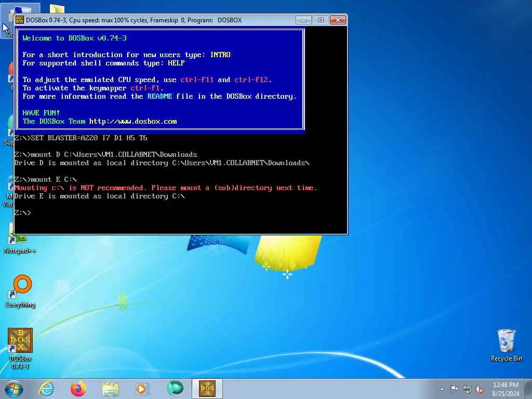This screenshot has width=532, height=399.
Task: Minimize the DOSBox window
Action: [x=303, y=20]
